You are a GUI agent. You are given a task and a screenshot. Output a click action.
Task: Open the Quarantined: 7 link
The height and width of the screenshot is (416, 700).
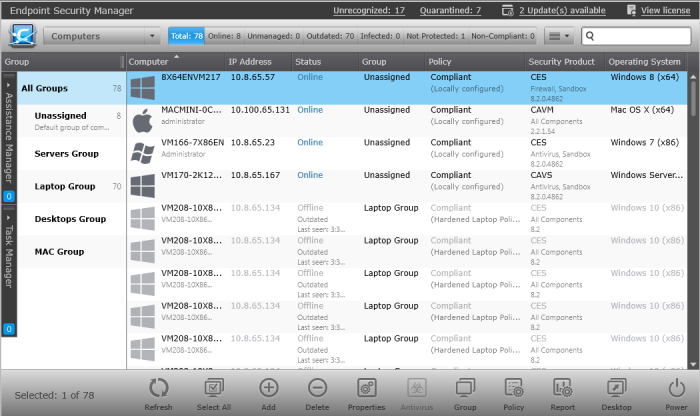[450, 10]
